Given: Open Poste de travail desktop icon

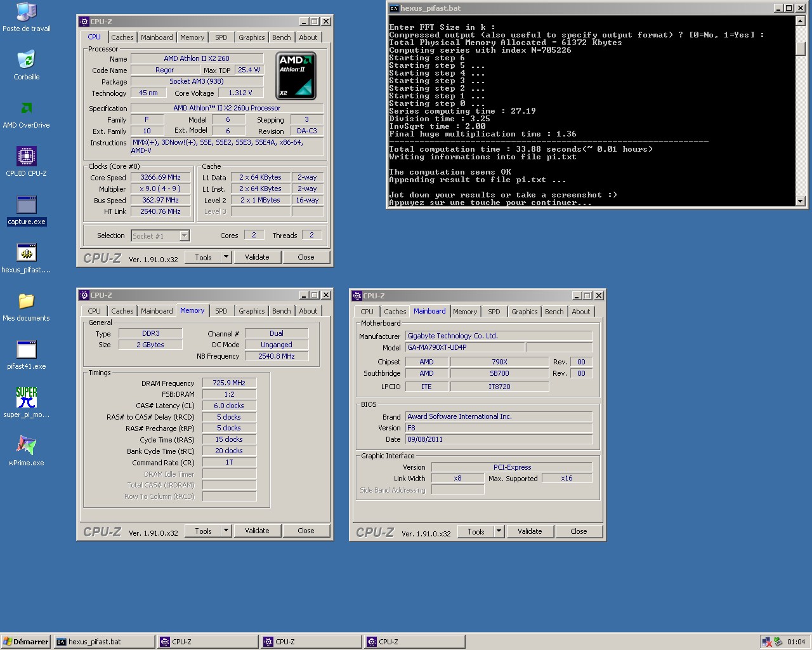Looking at the screenshot, I should pyautogui.click(x=26, y=17).
